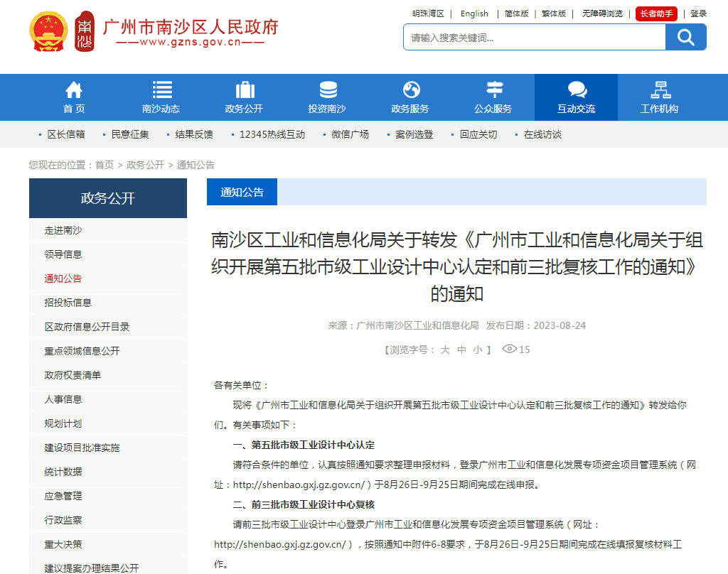
Task: Open the 公众服务 signpost icon
Action: click(x=493, y=90)
